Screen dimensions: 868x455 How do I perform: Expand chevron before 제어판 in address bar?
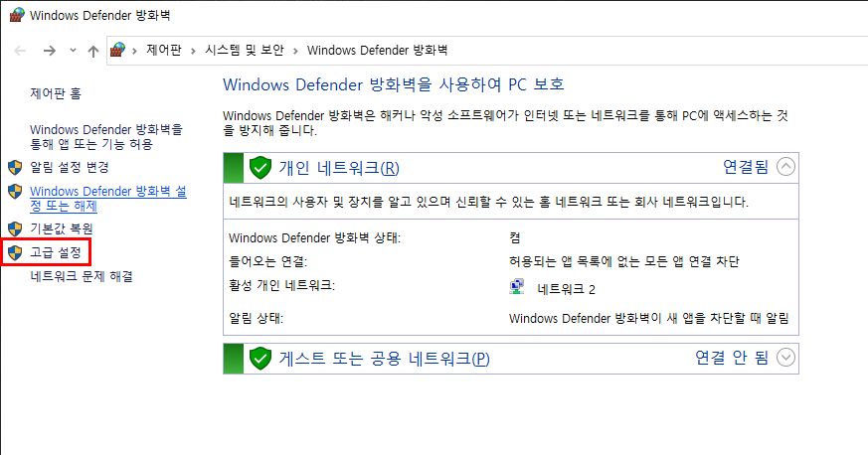point(134,51)
